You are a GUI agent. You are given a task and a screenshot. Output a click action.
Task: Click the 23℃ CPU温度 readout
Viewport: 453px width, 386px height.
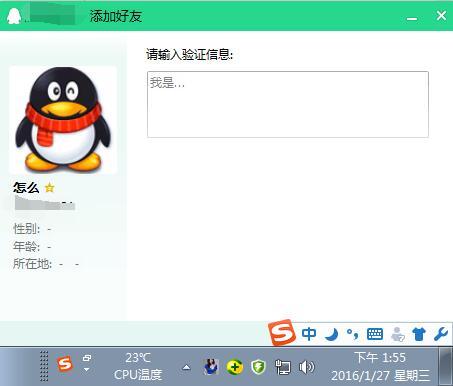138,366
